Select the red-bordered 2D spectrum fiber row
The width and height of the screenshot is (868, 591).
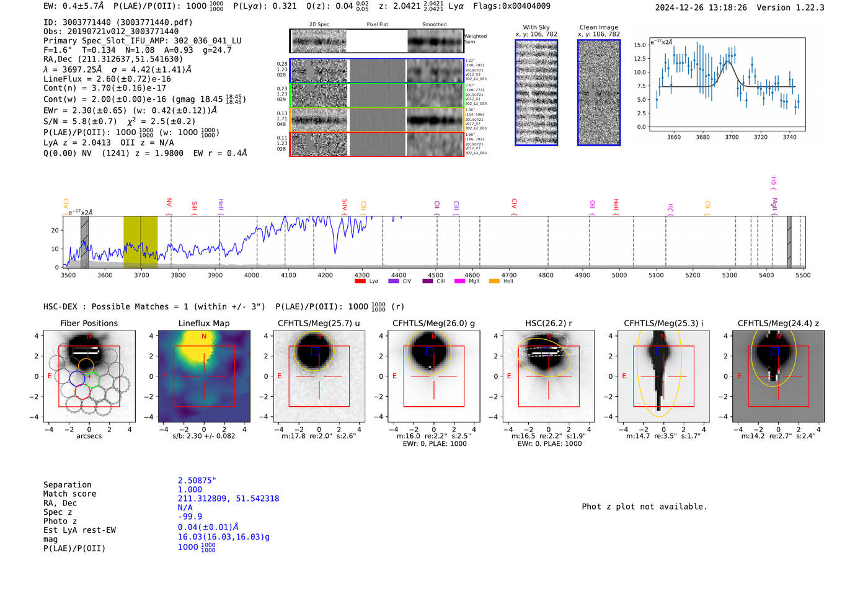(x=377, y=144)
